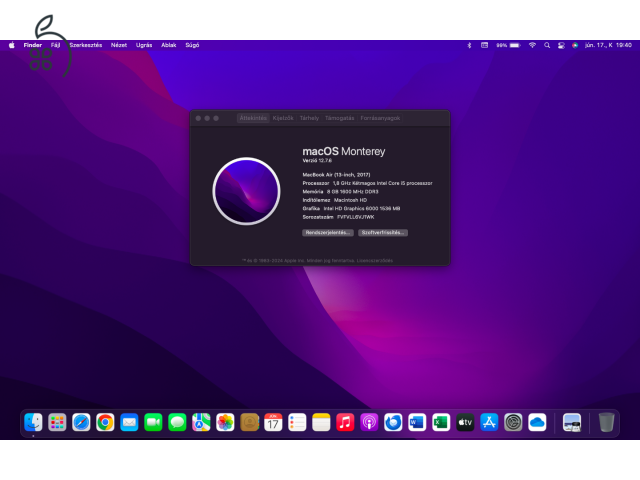Viewport: 640px width, 480px height.
Task: Launch Safari from the Dock
Action: point(81,422)
